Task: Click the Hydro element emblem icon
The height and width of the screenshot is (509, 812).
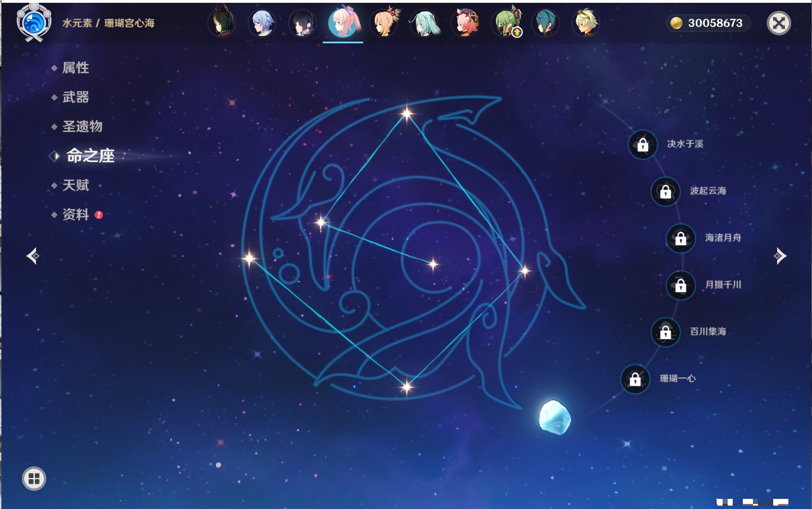Action: (x=34, y=22)
